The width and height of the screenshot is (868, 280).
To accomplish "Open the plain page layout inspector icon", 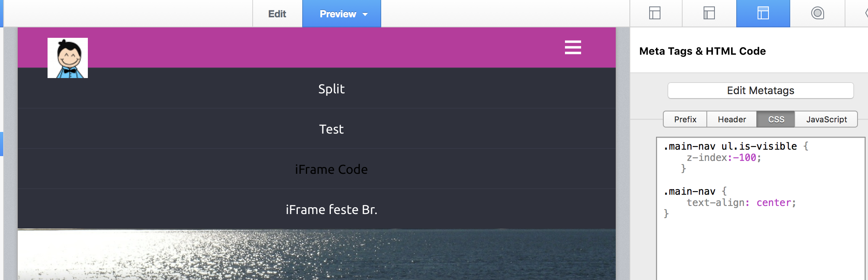I will [655, 13].
